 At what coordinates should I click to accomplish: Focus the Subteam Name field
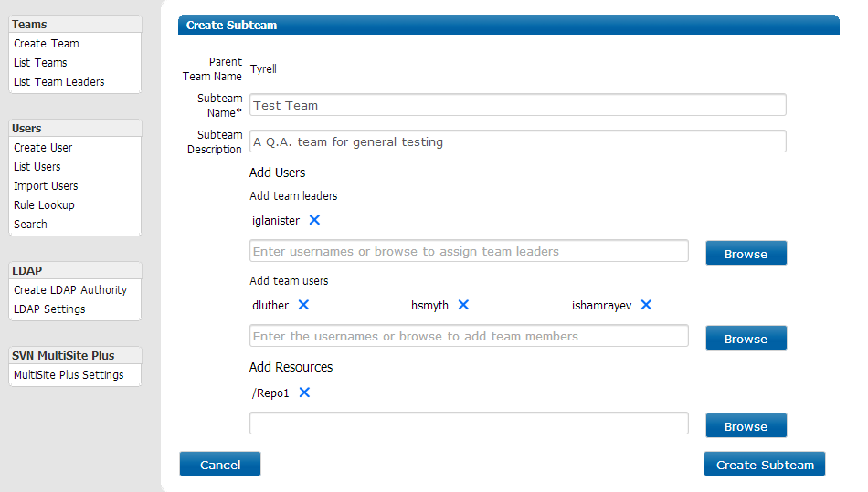(517, 105)
